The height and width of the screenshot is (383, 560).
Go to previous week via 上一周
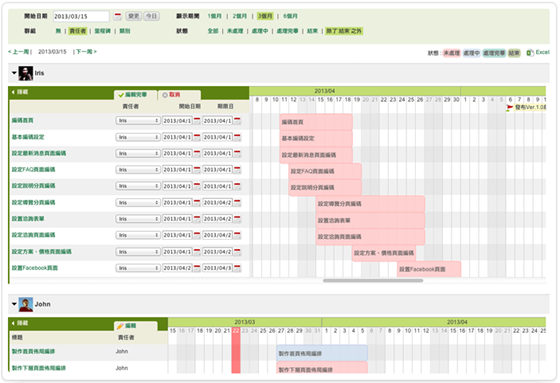19,52
